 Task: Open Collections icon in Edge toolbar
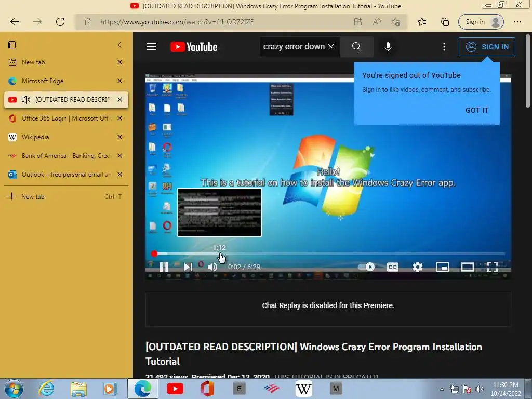point(445,22)
